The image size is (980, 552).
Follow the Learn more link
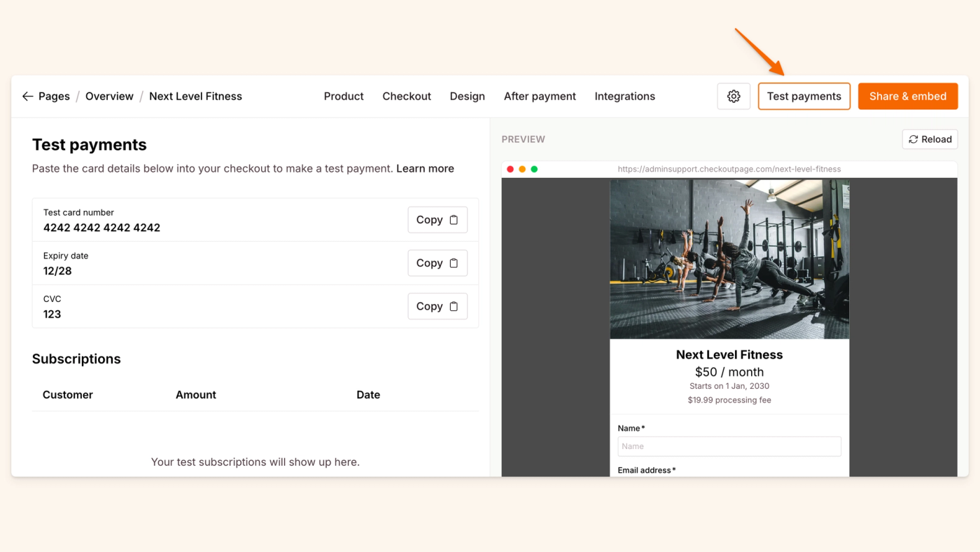[x=425, y=169]
